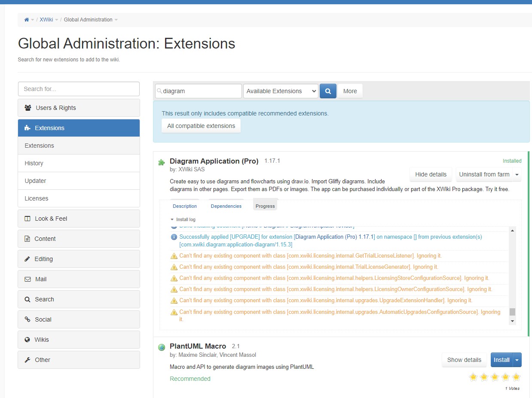Click All compatible extensions button
This screenshot has width=532, height=398.
pyautogui.click(x=201, y=126)
